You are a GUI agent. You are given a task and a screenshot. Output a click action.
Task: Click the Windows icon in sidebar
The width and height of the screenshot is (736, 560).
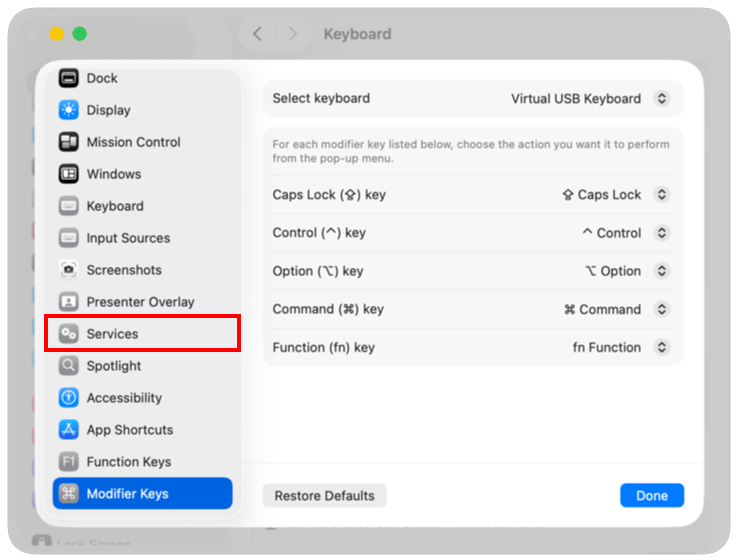pyautogui.click(x=68, y=174)
